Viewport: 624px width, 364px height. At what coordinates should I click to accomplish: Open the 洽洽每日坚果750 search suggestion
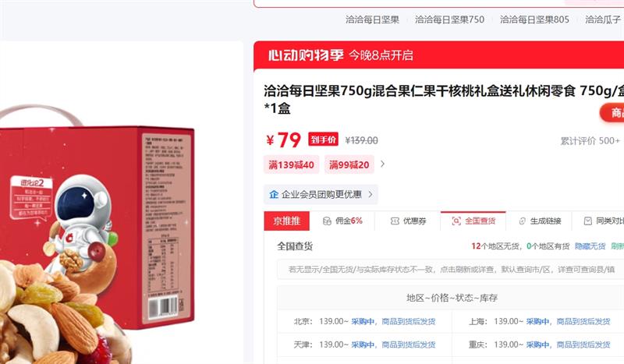pos(449,19)
